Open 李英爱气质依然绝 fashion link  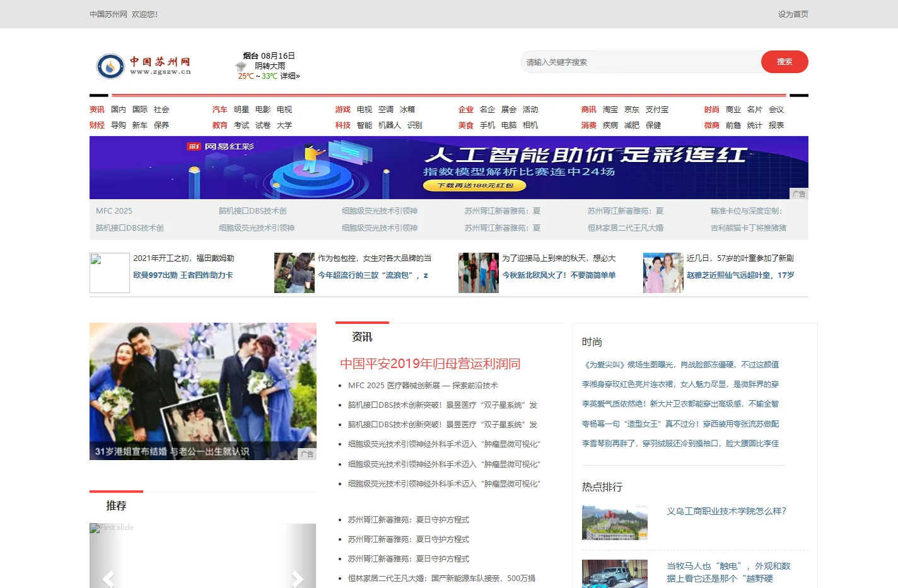pyautogui.click(x=680, y=403)
